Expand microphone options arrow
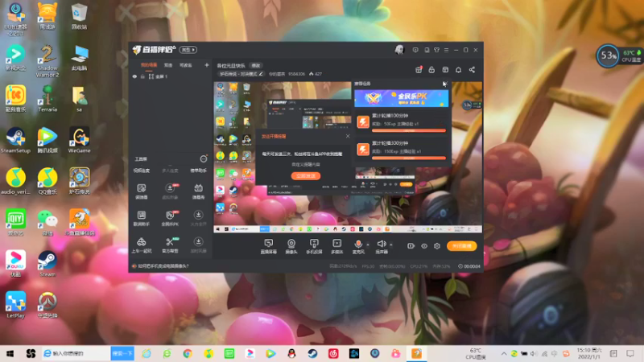644x362 pixels. 368,245
